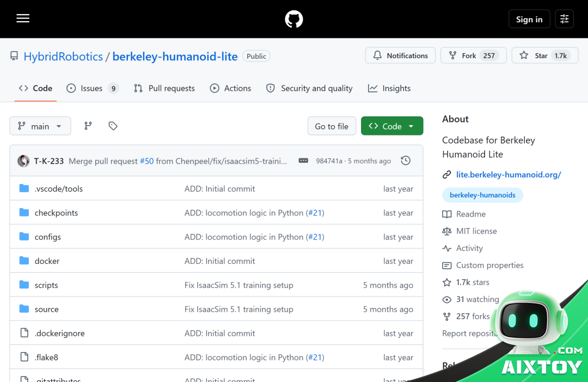Viewport: 588px width, 382px height.
Task: Open the docker folder
Action: tap(47, 261)
